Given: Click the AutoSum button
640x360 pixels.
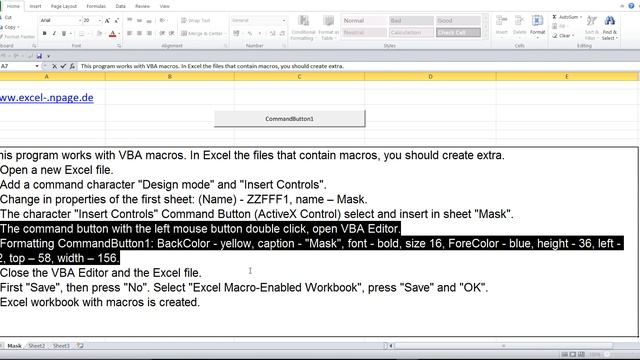Looking at the screenshot, I should (567, 17).
